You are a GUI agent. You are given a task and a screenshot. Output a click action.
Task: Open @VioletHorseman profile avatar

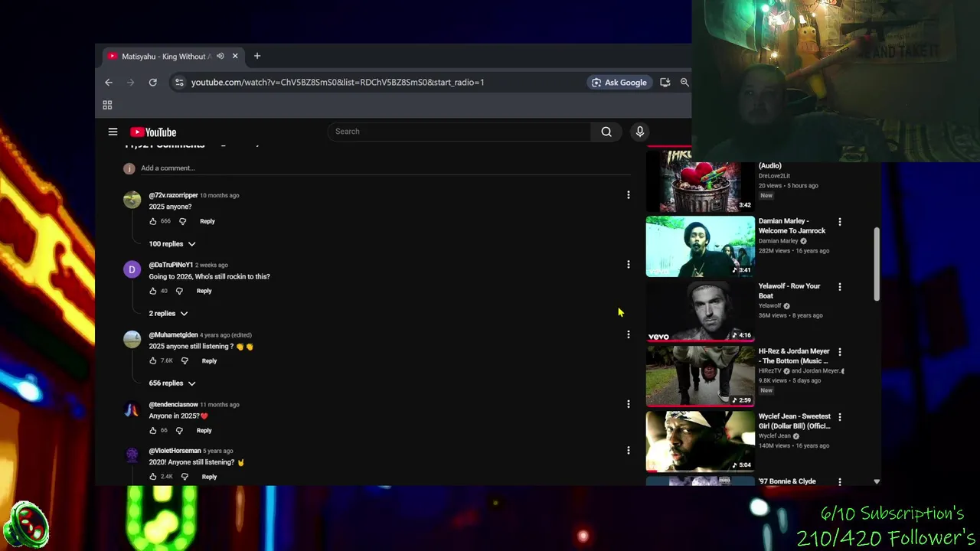132,456
